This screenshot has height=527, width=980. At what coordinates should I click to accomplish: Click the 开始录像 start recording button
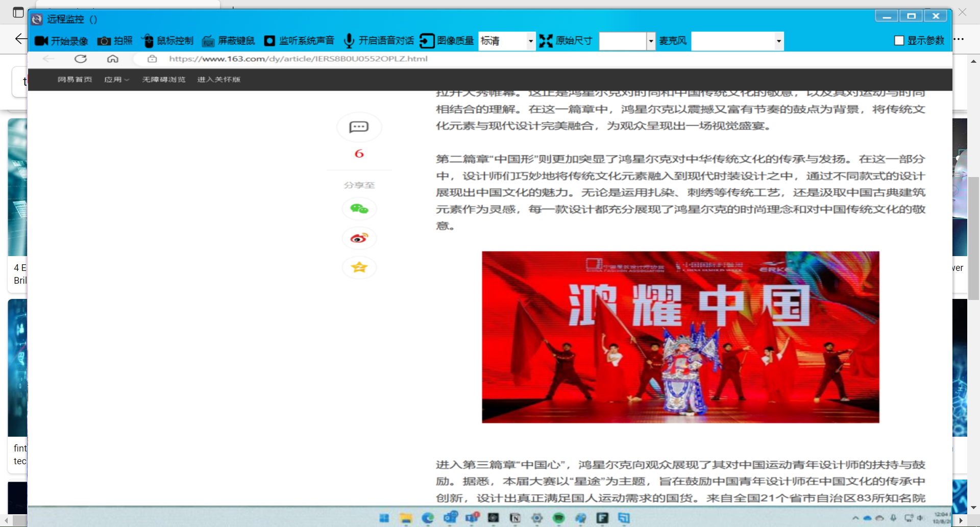(61, 41)
